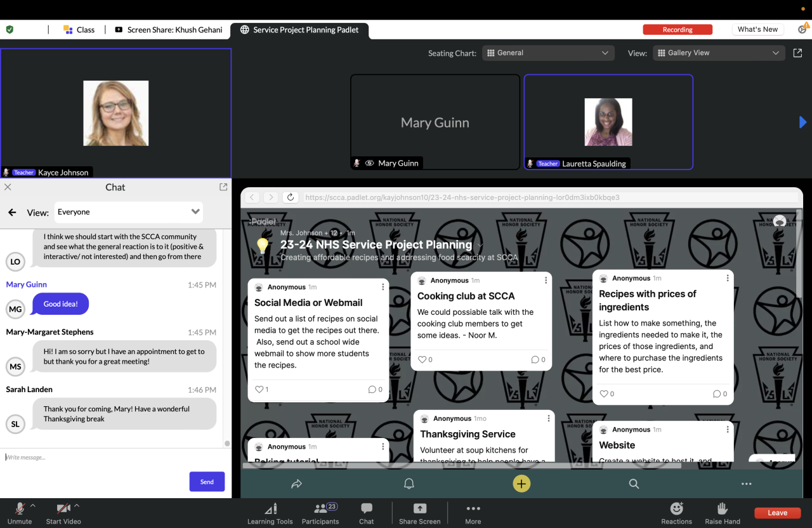Open options menu on Cooking club at SCCA post
This screenshot has height=528, width=812.
pyautogui.click(x=546, y=280)
